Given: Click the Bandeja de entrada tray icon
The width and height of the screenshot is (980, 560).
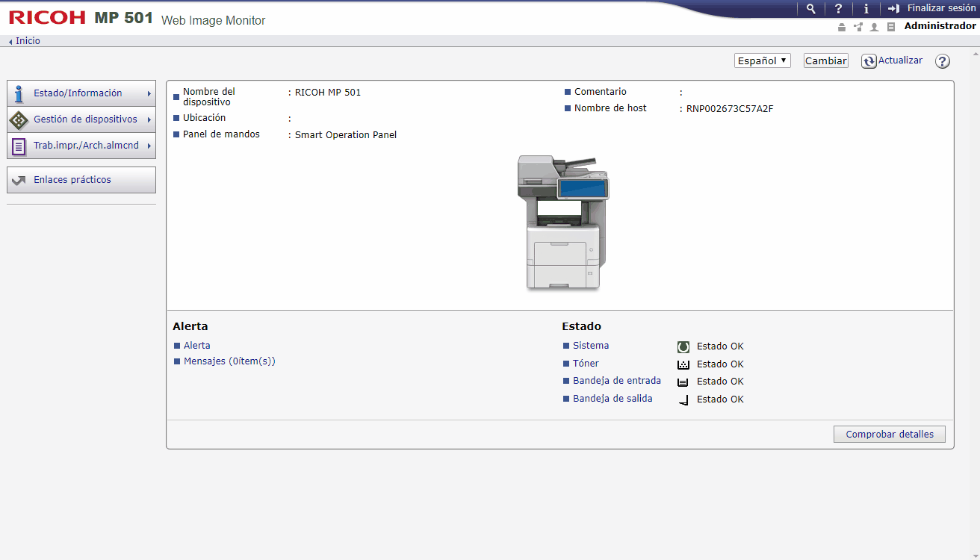Looking at the screenshot, I should pos(683,381).
